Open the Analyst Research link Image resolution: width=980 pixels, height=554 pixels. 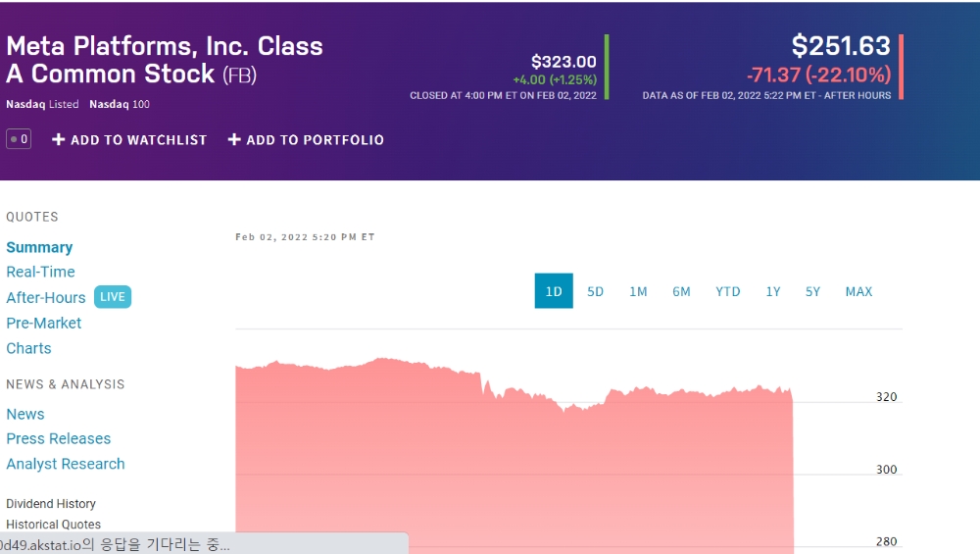[66, 464]
